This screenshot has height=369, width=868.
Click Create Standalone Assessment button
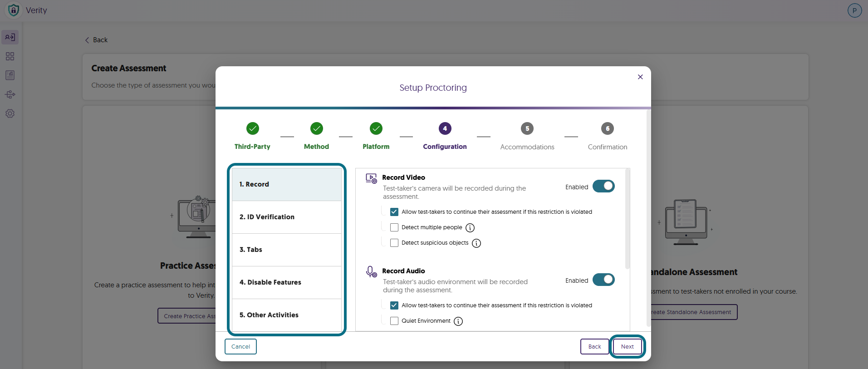pyautogui.click(x=694, y=312)
